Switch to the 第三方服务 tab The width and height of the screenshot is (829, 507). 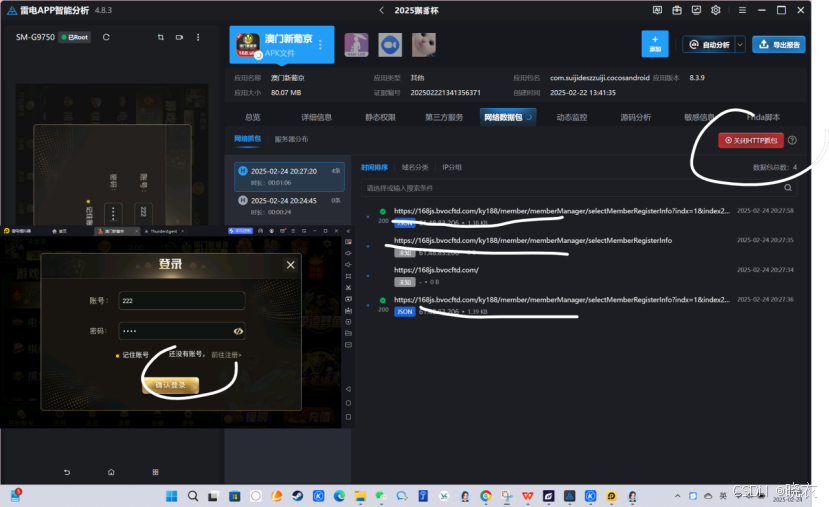click(x=444, y=117)
